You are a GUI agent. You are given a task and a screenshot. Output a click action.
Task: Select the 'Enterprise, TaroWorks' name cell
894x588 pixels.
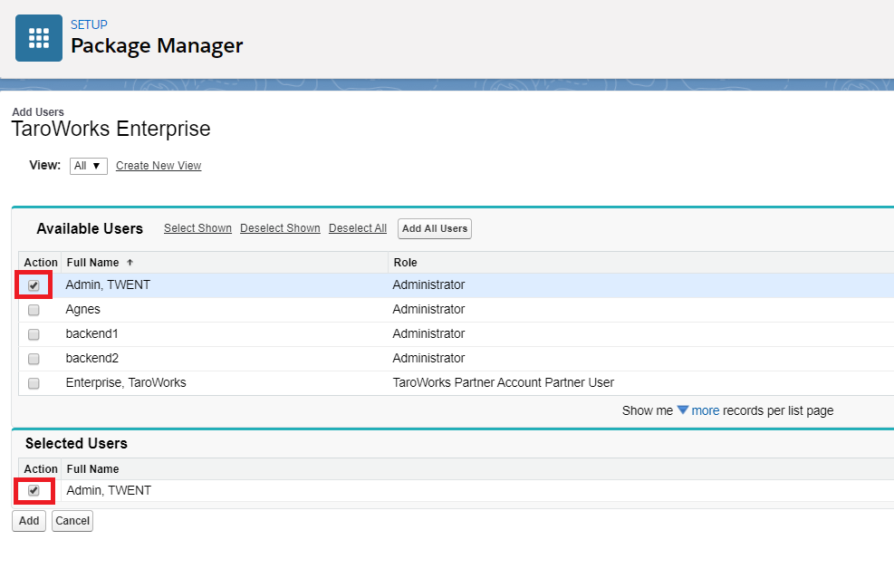click(126, 382)
